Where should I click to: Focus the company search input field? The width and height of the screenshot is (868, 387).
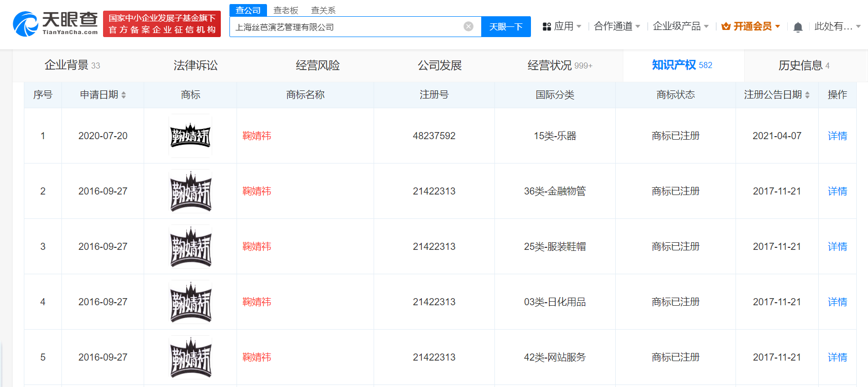[x=345, y=27]
